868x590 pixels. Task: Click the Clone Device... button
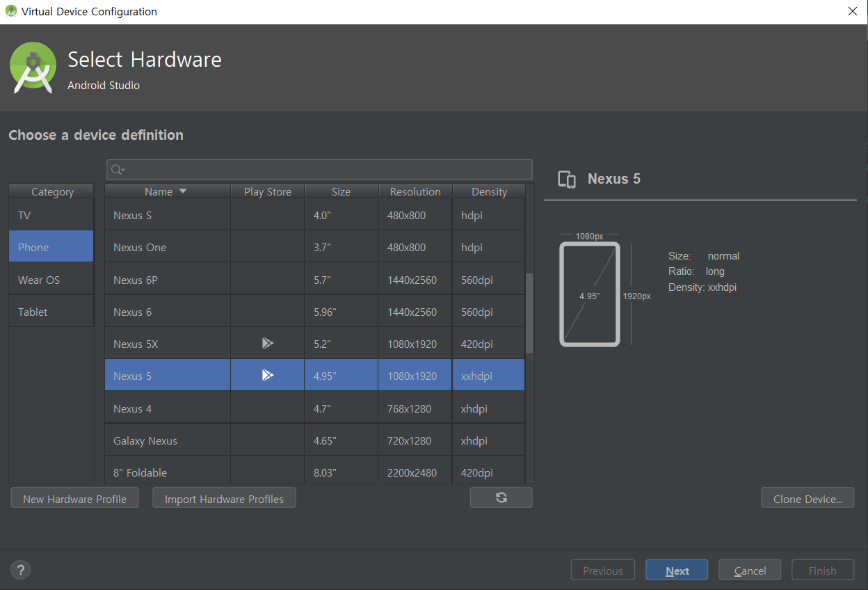tap(807, 498)
